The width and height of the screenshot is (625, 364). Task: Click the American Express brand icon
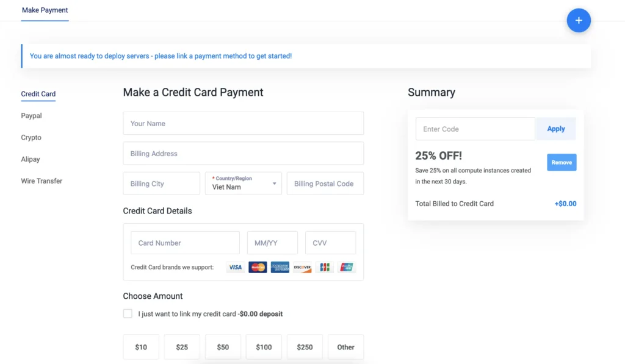point(280,267)
